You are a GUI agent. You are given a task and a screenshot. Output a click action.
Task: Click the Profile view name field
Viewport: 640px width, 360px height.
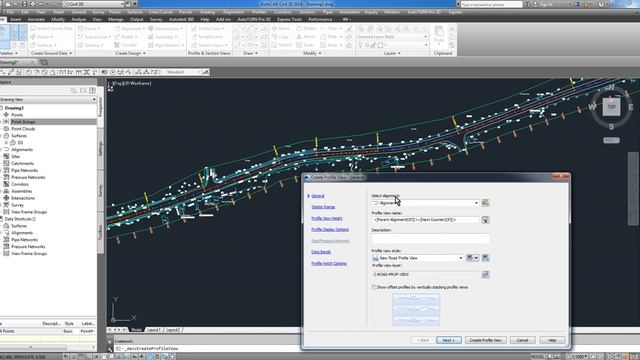point(425,220)
